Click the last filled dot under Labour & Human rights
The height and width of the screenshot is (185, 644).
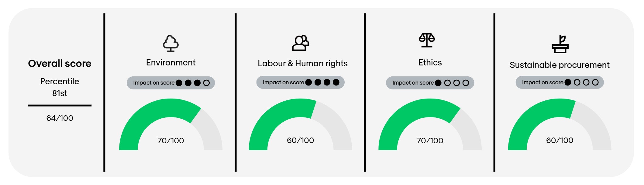[x=336, y=82]
